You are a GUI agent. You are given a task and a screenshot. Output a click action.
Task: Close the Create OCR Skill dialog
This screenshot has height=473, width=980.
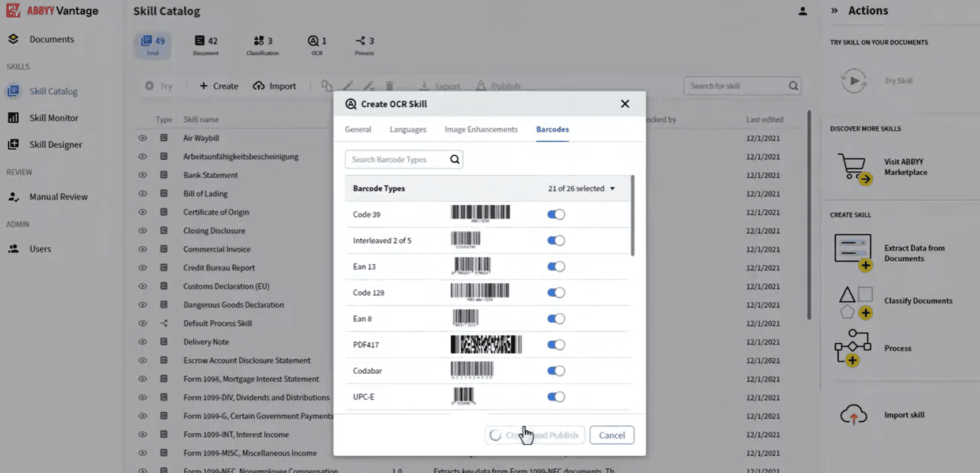625,104
